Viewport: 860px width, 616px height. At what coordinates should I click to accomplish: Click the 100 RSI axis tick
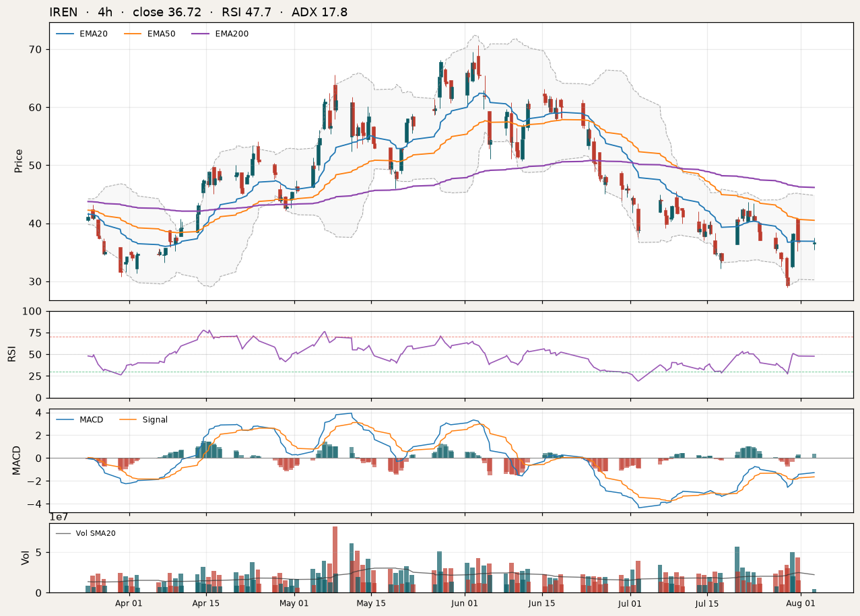[x=33, y=312]
